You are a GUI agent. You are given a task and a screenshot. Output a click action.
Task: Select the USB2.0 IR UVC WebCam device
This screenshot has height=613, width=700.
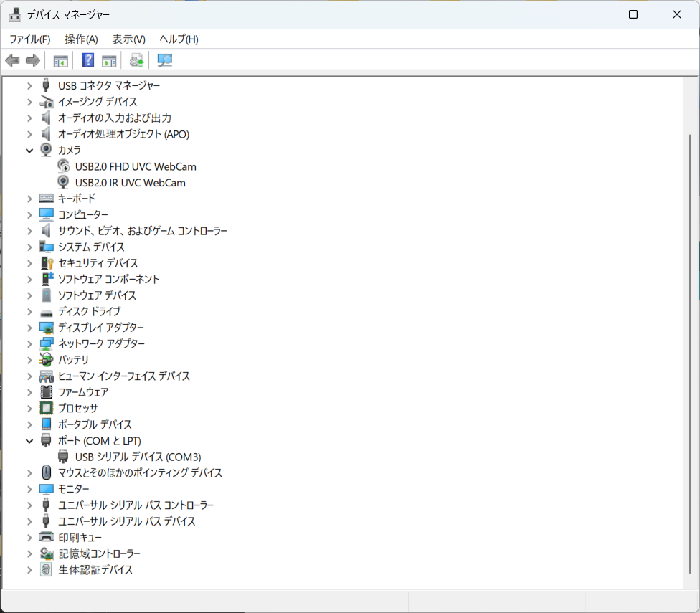(x=130, y=183)
